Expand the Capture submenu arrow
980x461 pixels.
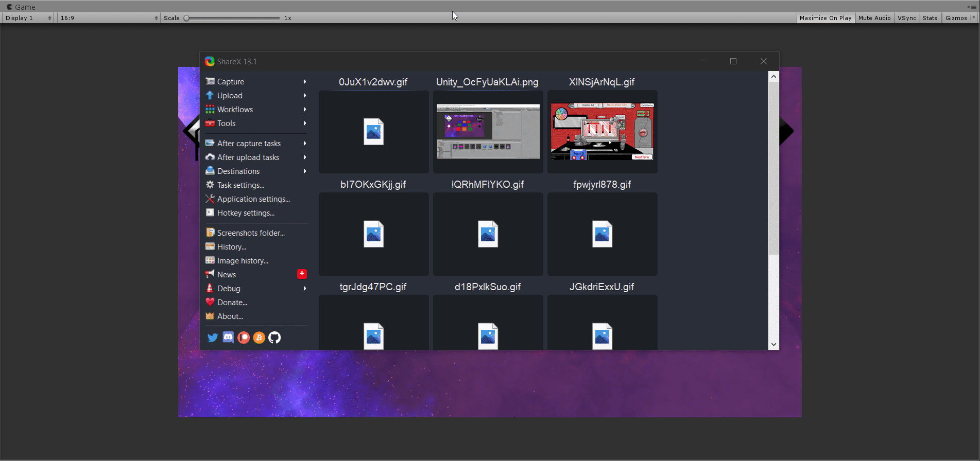(305, 81)
